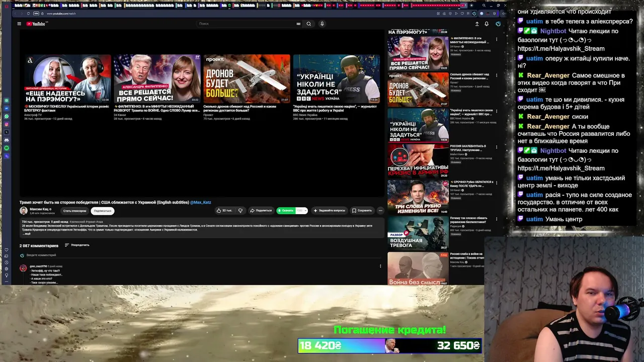
Task: Open the more actions ellipsis under video
Action: coord(380,211)
